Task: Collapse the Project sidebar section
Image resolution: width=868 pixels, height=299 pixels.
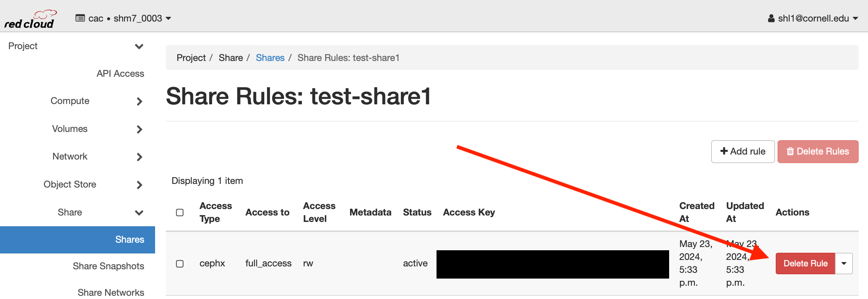Action: coord(76,46)
